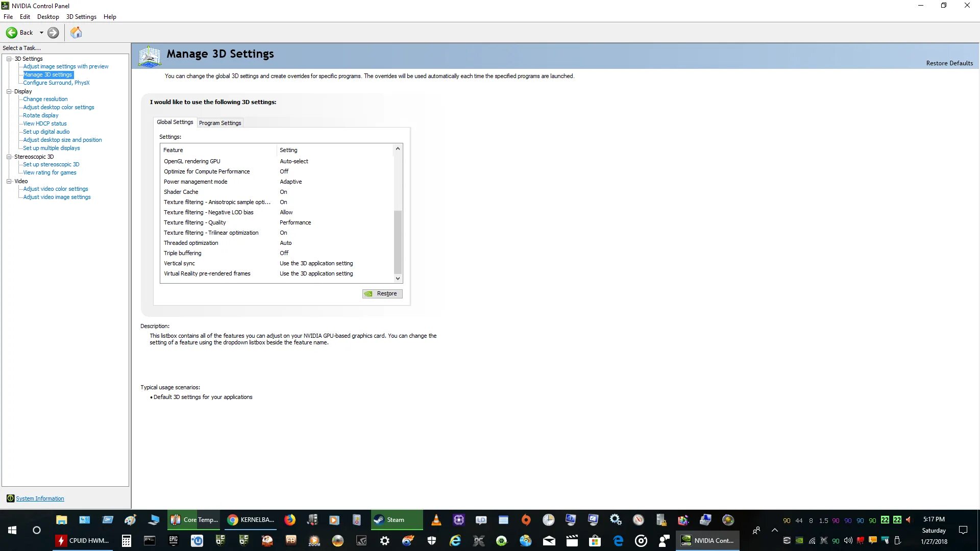The height and width of the screenshot is (551, 980).
Task: Collapse the Video tree node
Action: (x=9, y=181)
